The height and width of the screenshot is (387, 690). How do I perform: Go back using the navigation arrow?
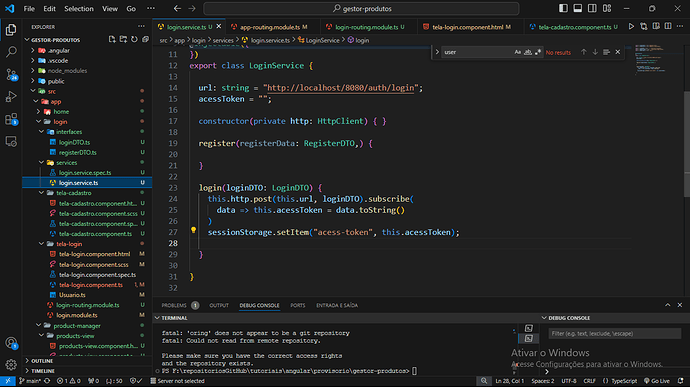tap(177, 8)
